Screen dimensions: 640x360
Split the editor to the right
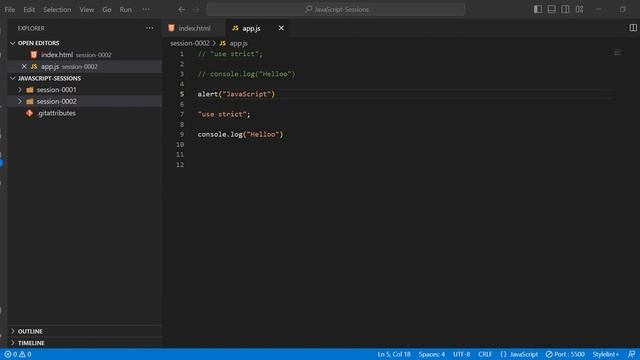coord(633,28)
